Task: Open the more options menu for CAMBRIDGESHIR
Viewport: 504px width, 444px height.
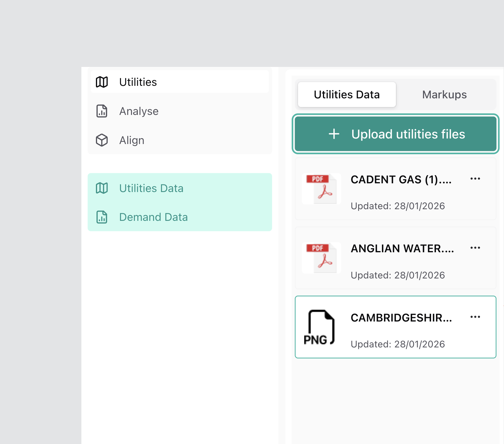Action: [x=475, y=317]
